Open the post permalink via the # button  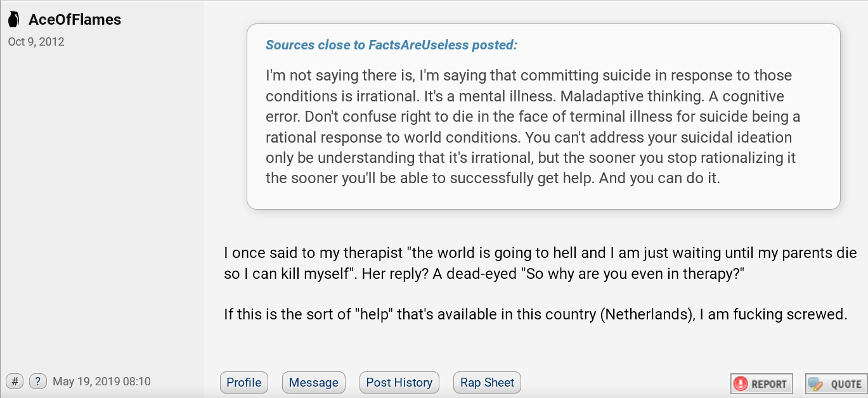click(15, 382)
